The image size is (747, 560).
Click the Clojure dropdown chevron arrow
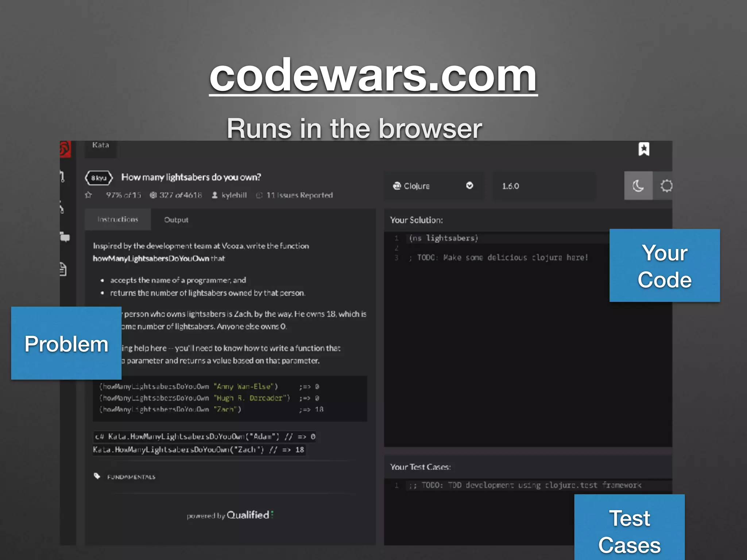tap(469, 186)
